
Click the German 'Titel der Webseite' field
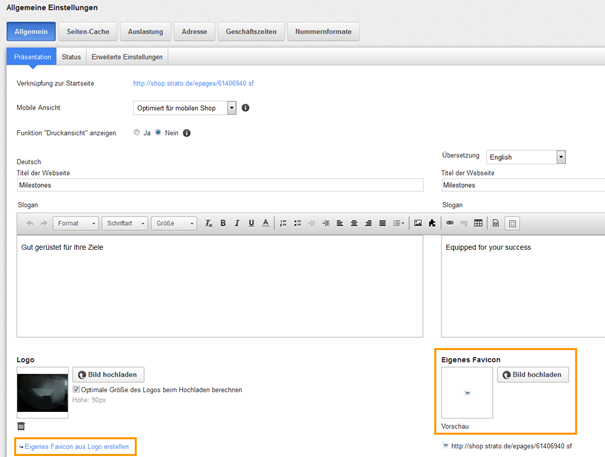[220, 185]
